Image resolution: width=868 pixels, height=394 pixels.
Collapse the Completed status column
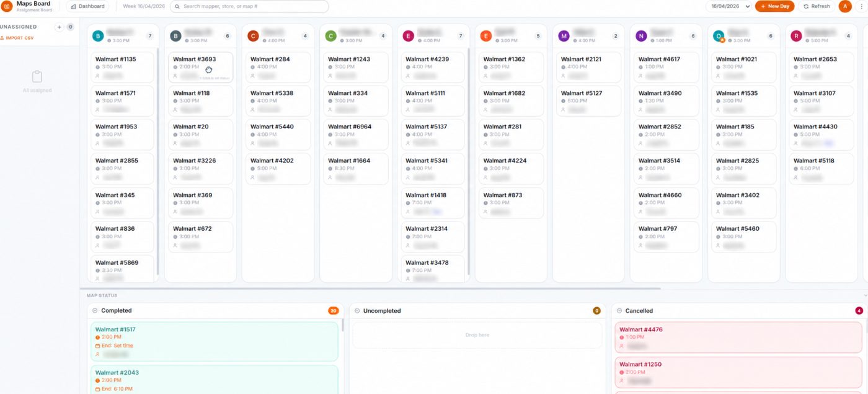pos(95,311)
